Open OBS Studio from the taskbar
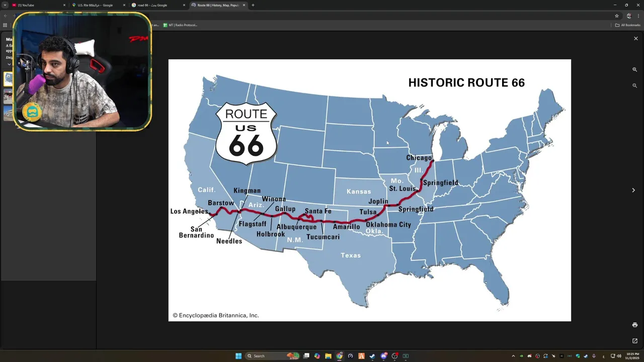644x362 pixels. tap(395, 356)
